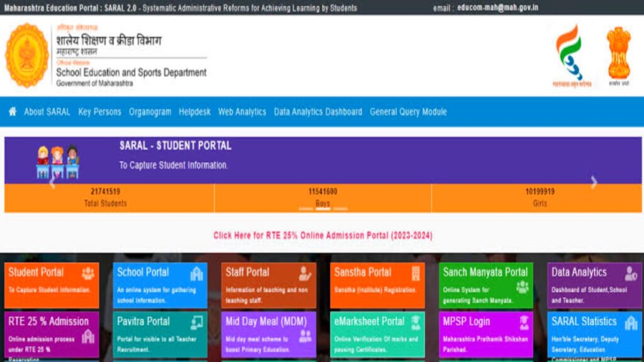Click the Maharashtra government emblem logo
This screenshot has height=362, width=644.
tap(27, 55)
